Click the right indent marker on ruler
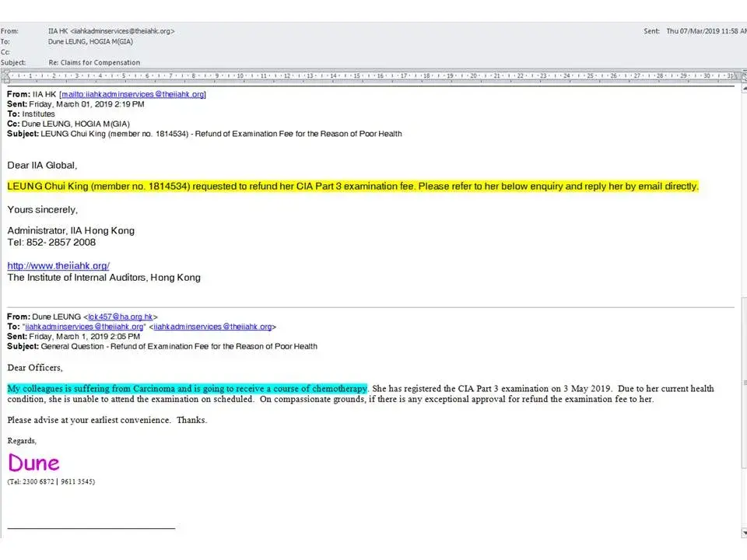This screenshot has width=747, height=560. tap(731, 76)
